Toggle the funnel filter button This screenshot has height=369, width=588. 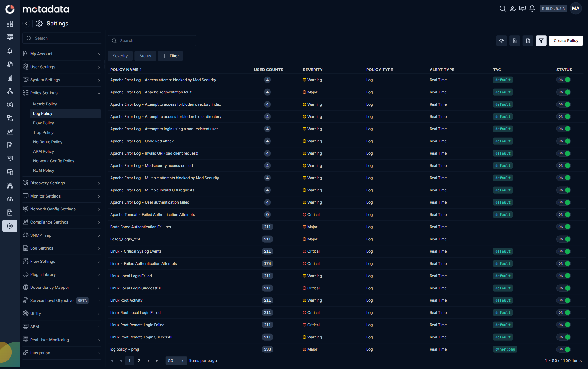coord(541,40)
